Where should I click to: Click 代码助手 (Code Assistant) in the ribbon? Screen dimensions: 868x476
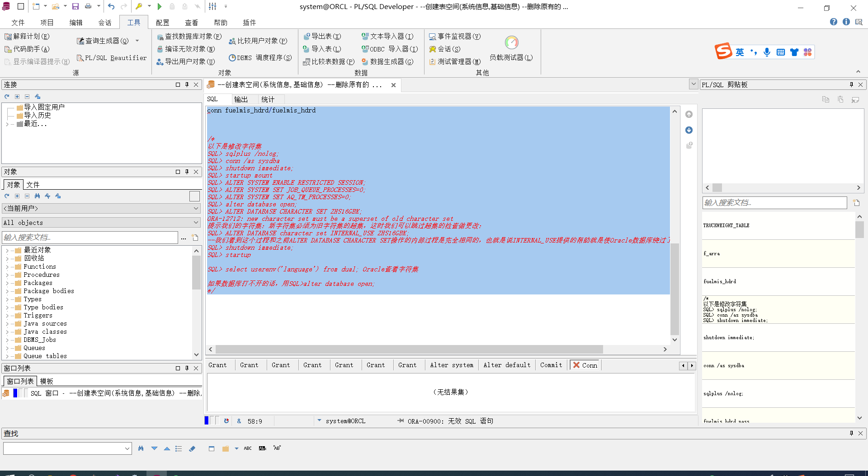click(27, 49)
